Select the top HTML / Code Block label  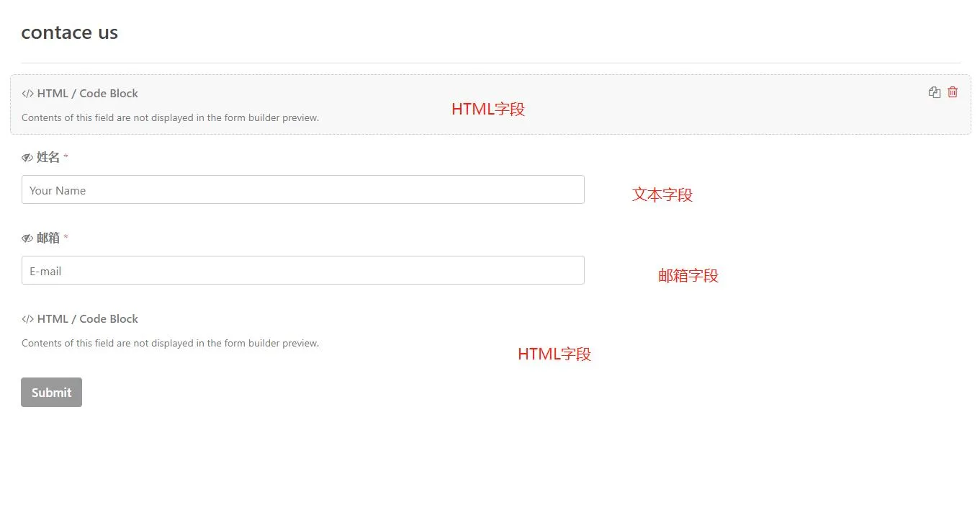click(87, 94)
